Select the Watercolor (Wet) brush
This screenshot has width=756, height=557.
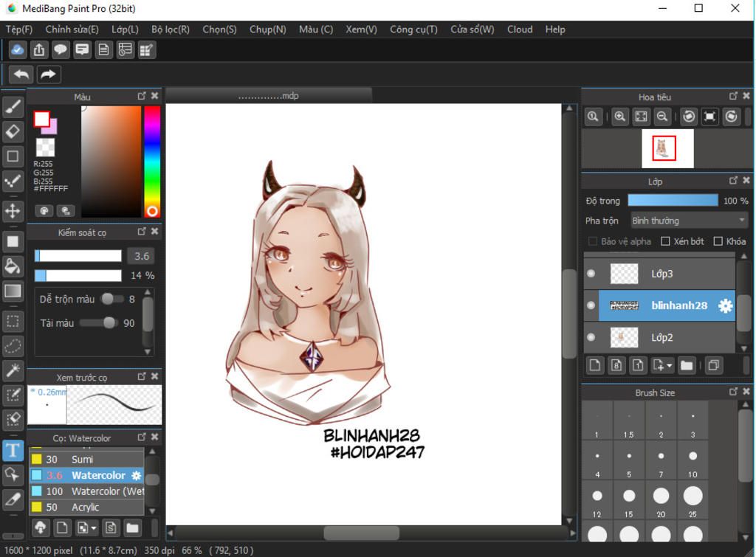pos(87,491)
